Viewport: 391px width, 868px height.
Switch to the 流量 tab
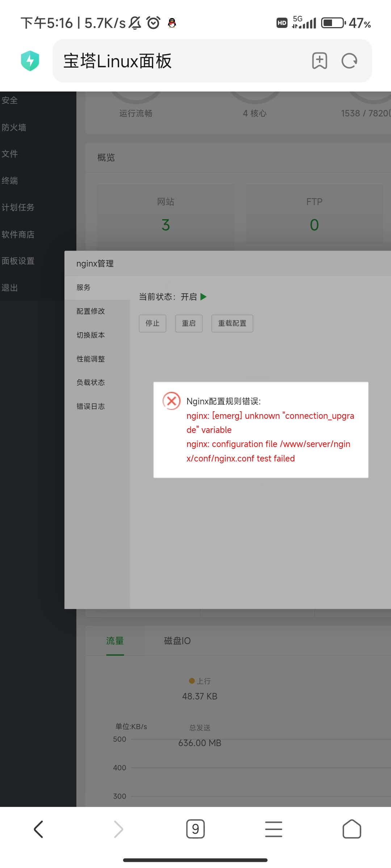pos(115,641)
